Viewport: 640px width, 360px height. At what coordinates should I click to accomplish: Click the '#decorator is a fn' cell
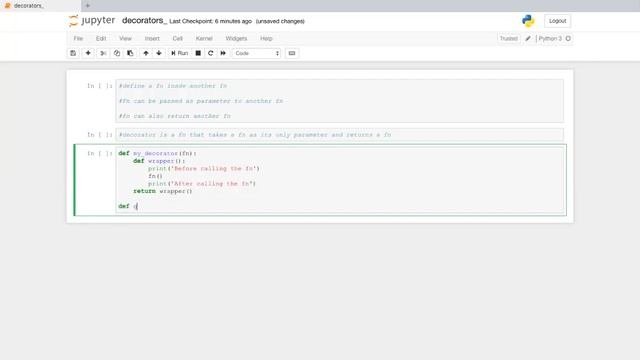[340, 135]
